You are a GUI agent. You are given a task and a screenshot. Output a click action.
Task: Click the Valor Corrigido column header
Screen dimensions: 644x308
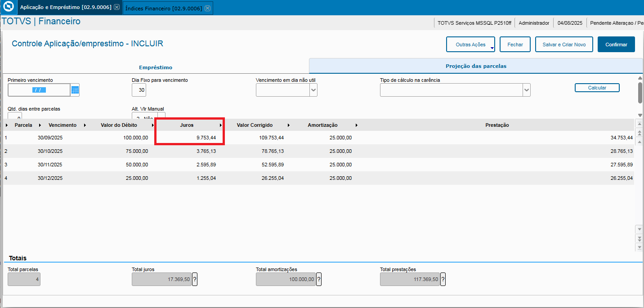pos(255,125)
